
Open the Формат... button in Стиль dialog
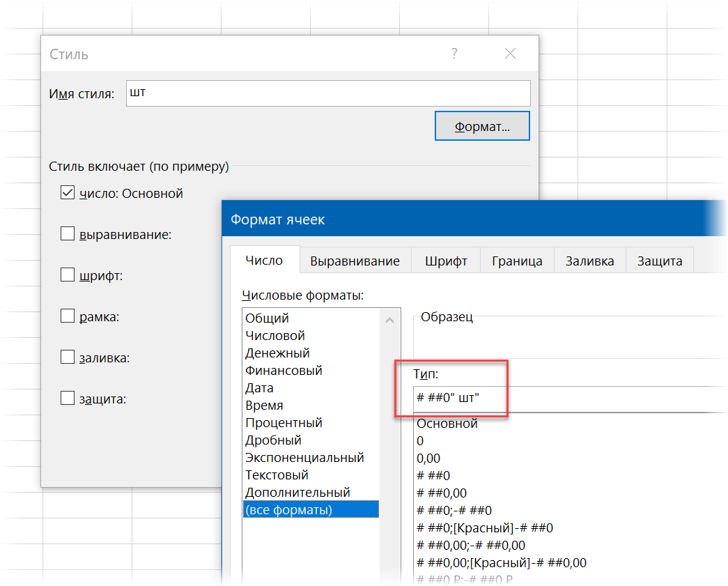[482, 126]
